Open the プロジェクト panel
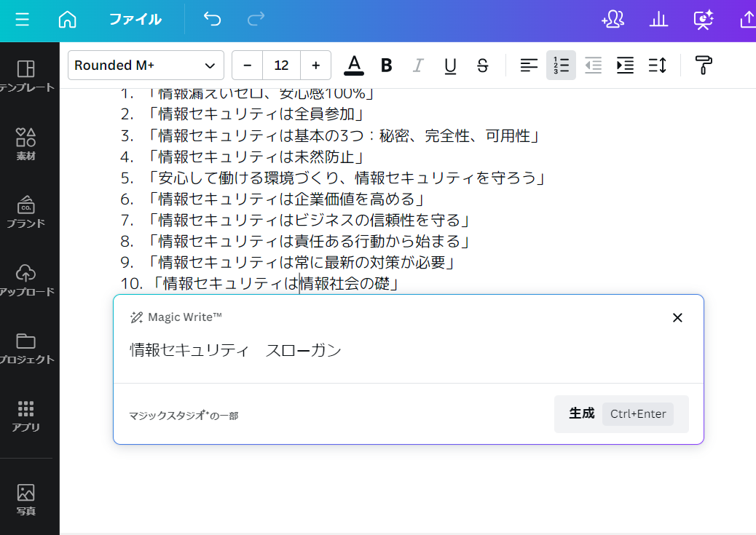The width and height of the screenshot is (756, 535). click(x=26, y=348)
